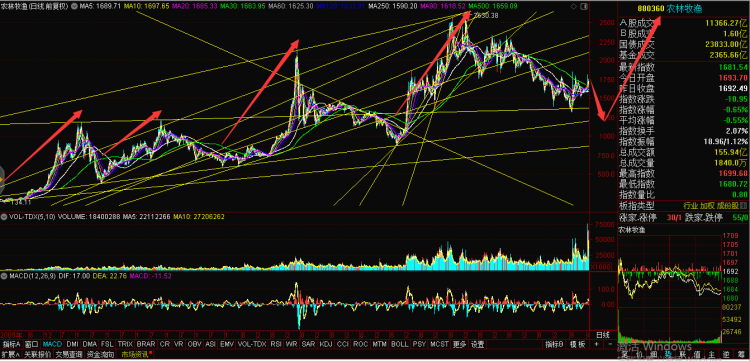Toggle the KDJ indicator on
Viewport: 750px width, 361px height.
coord(326,344)
